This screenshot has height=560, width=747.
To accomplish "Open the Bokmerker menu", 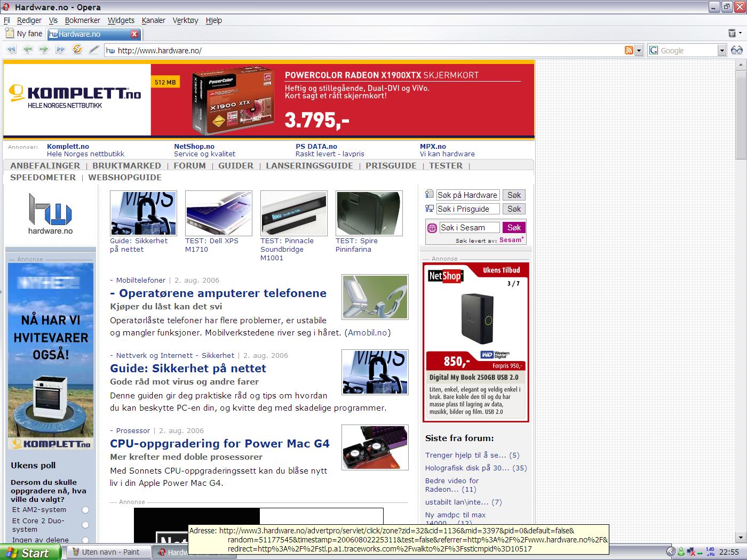I will point(83,20).
